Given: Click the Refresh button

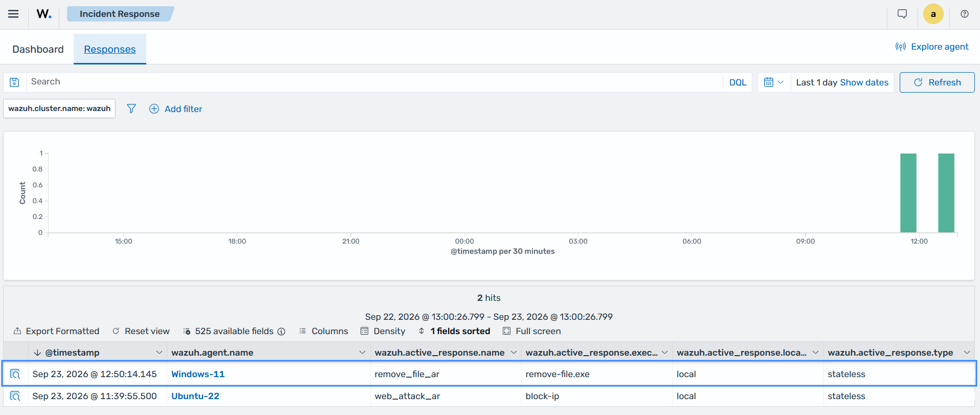Looking at the screenshot, I should [x=937, y=82].
